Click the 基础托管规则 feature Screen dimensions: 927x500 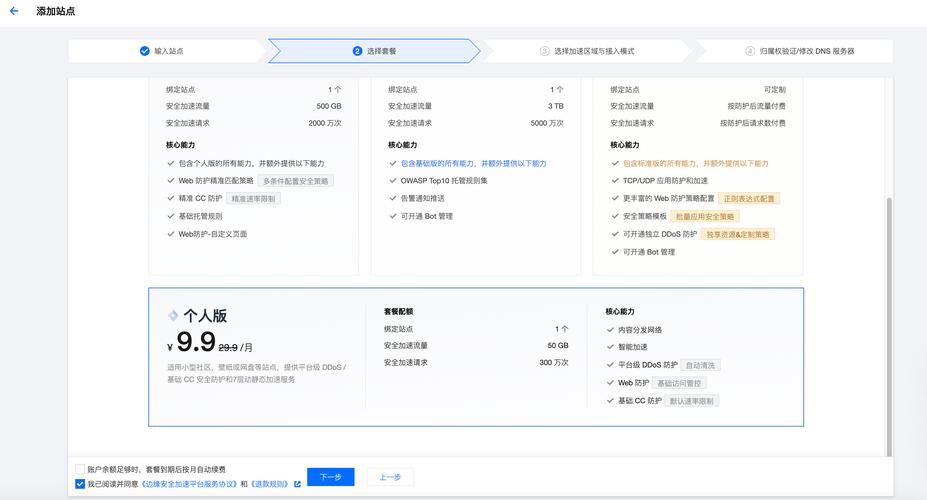[x=200, y=216]
